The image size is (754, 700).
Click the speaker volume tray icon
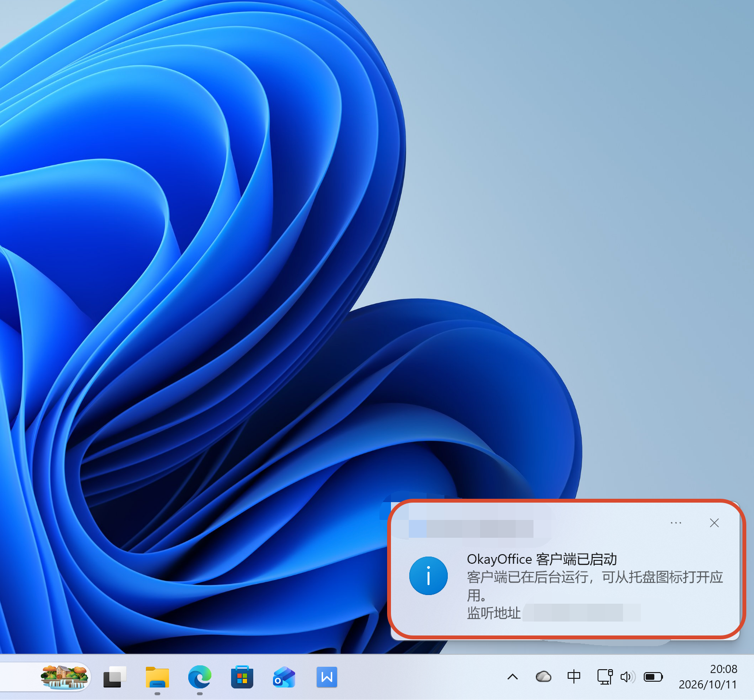(628, 677)
